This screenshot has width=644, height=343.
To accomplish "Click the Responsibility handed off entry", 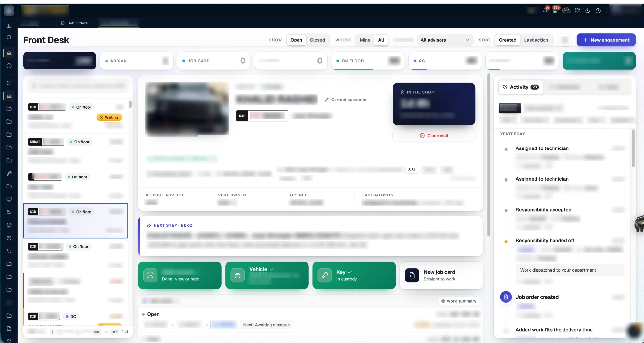I will [x=545, y=241].
